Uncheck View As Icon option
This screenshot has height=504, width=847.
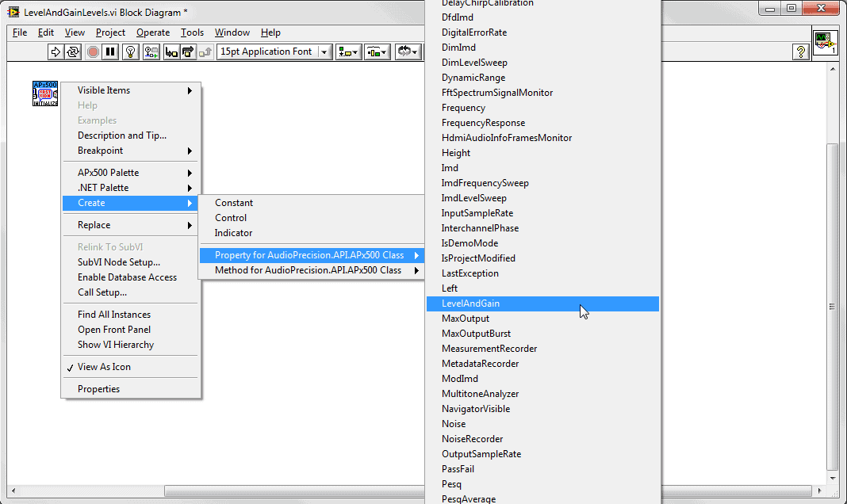click(104, 367)
